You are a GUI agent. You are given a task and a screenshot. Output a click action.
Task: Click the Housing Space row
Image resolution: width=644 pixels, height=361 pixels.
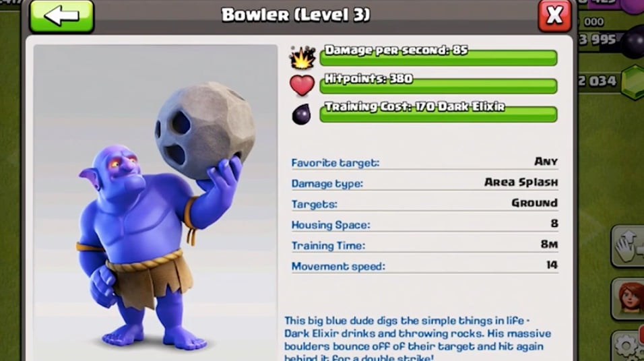coord(424,225)
